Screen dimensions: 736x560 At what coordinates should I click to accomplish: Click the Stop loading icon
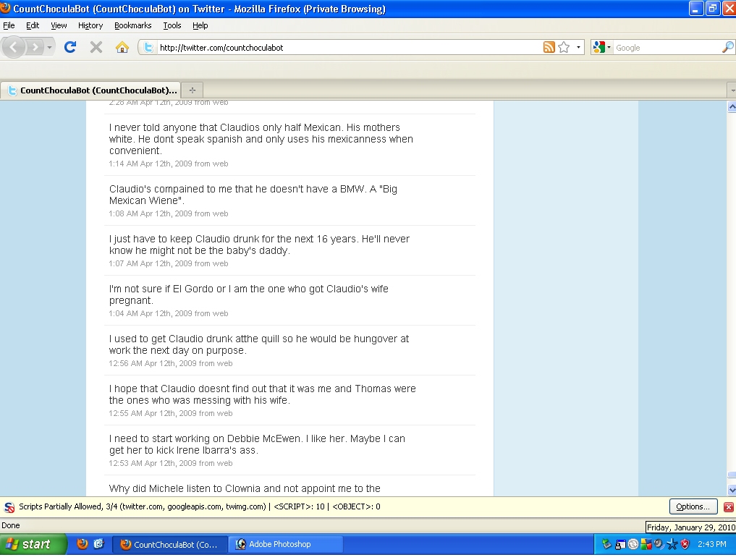click(x=96, y=47)
